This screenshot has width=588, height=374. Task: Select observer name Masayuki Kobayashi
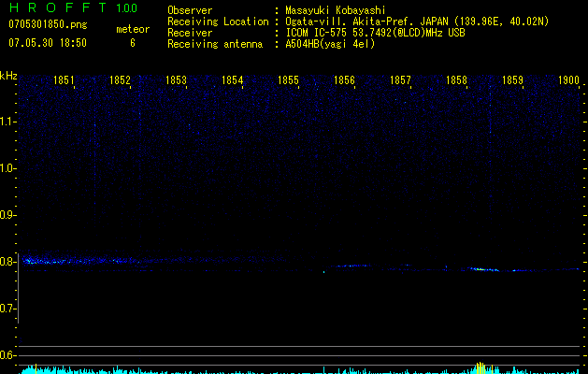[x=336, y=10]
